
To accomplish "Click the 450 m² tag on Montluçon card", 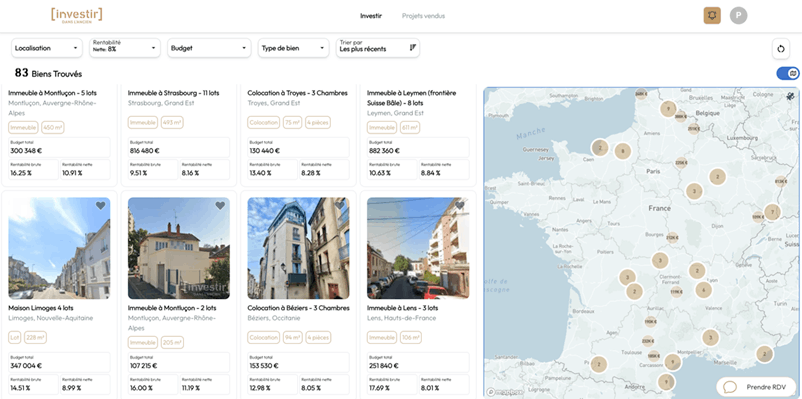I will coord(52,127).
